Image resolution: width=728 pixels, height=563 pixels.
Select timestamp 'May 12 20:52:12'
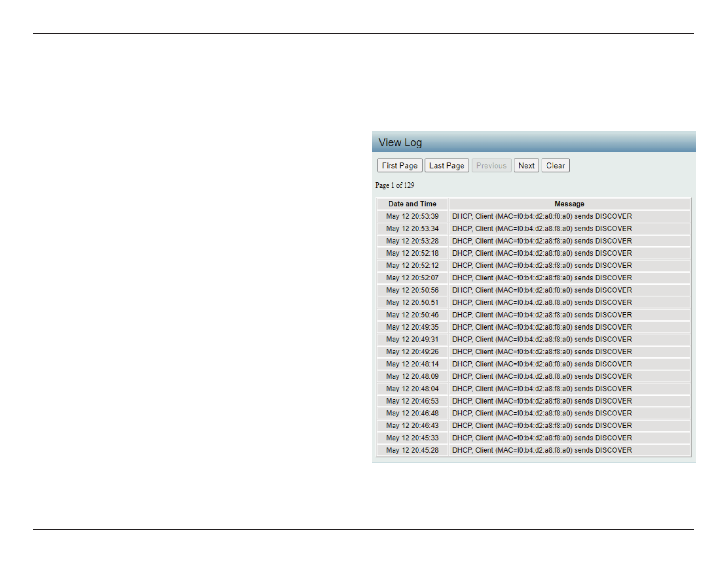point(412,266)
